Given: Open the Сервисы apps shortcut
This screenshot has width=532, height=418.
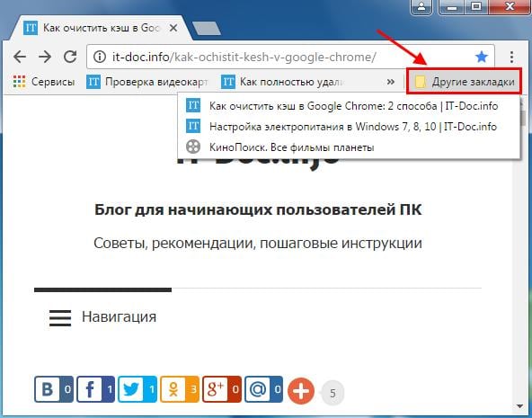Looking at the screenshot, I should coord(44,82).
